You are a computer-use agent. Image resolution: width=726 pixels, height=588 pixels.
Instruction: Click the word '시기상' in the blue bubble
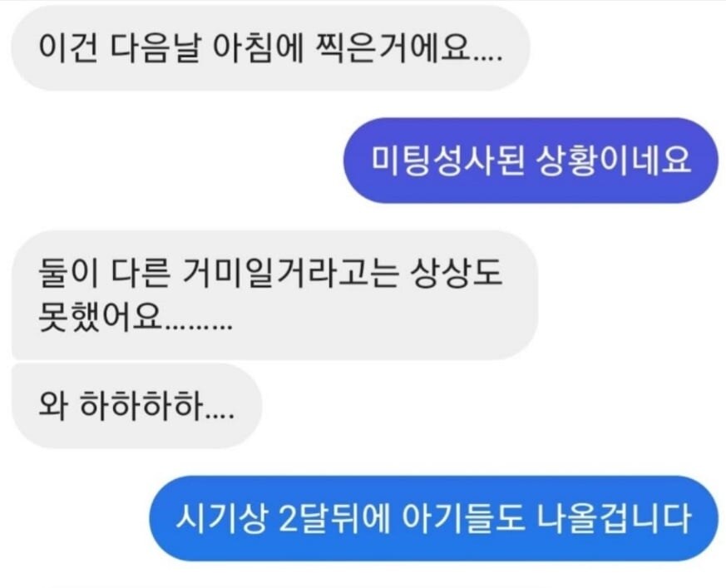click(221, 518)
